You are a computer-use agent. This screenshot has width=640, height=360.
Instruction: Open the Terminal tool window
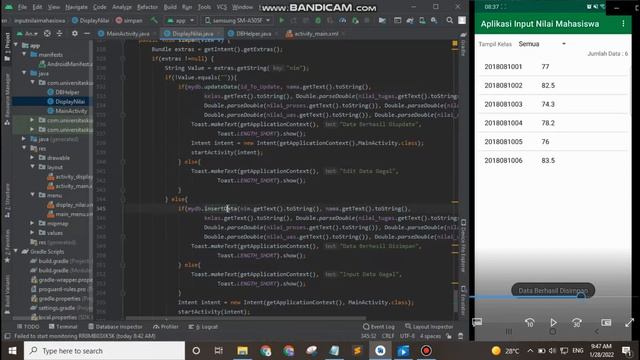(x=63, y=327)
